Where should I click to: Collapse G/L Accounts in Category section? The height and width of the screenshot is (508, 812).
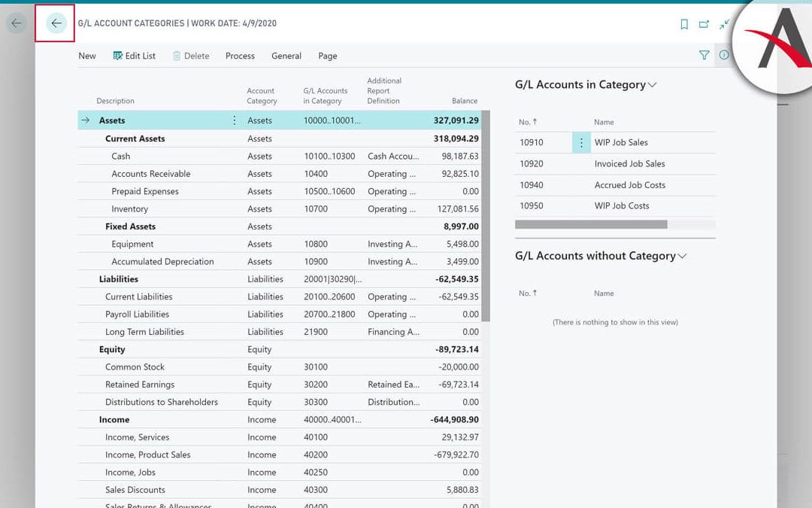coord(586,84)
